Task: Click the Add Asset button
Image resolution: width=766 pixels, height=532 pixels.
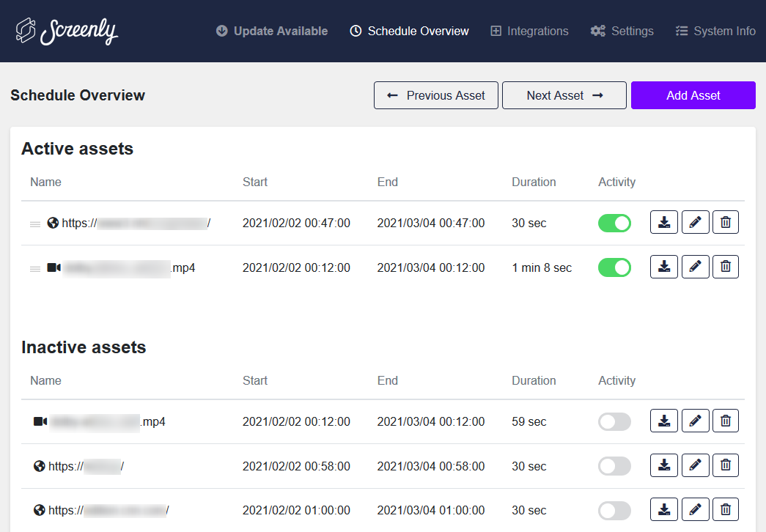Action: point(692,95)
